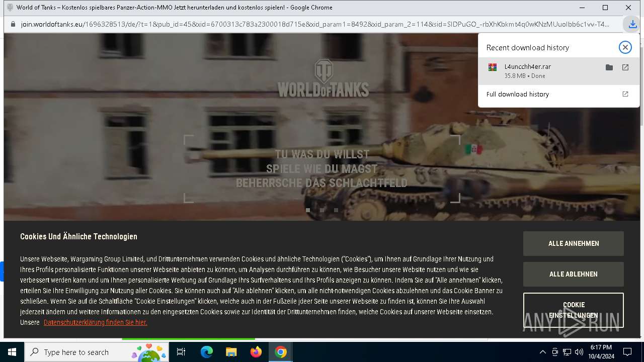Viewport: 644px width, 362px height.
Task: Open network settings tray icon
Action: coord(567,352)
